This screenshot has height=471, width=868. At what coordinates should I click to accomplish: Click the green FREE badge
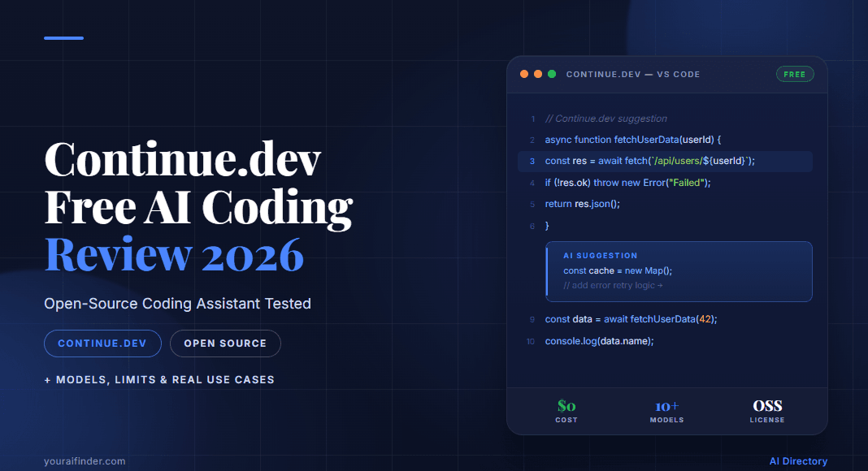[795, 74]
